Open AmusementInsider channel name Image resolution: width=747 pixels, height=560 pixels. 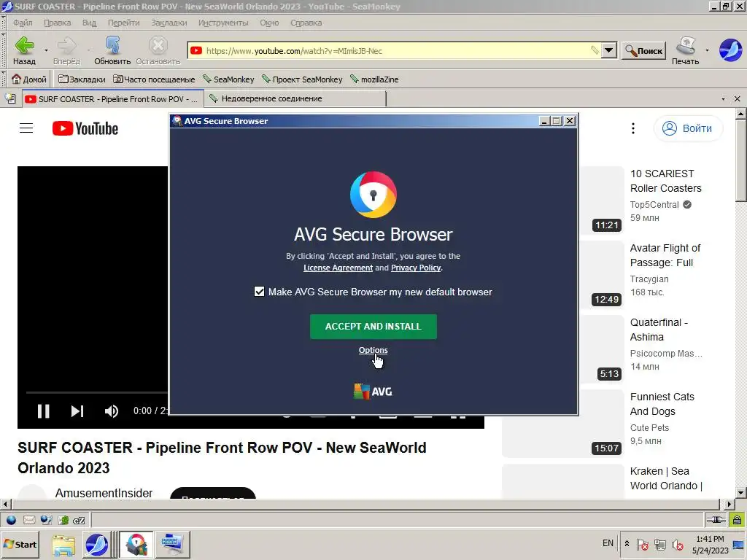pos(104,493)
